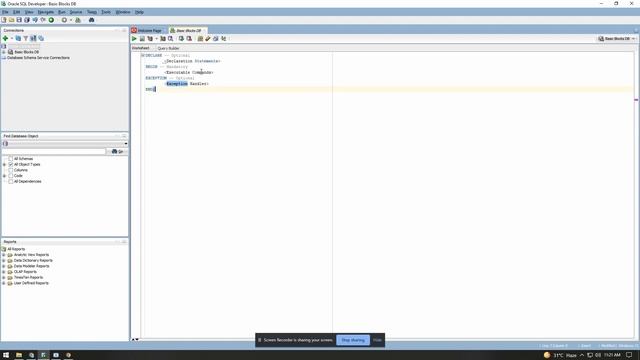Expand the Basic Blocks DB connection node
Screen dimensions: 640x360
tap(4, 52)
